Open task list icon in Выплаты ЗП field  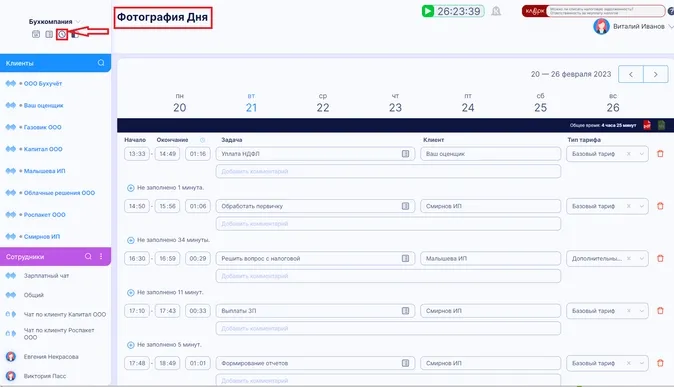[x=405, y=310]
